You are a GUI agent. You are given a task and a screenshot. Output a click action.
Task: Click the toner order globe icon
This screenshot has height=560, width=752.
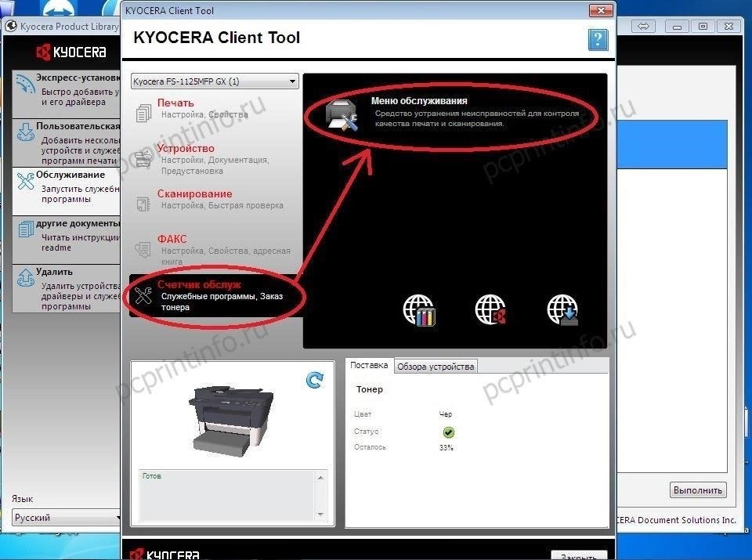418,310
